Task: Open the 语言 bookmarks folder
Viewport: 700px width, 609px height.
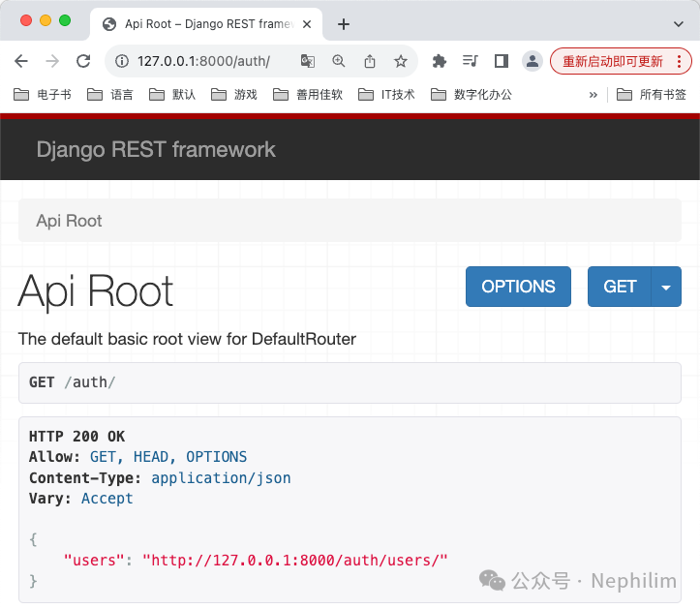Action: pyautogui.click(x=109, y=94)
